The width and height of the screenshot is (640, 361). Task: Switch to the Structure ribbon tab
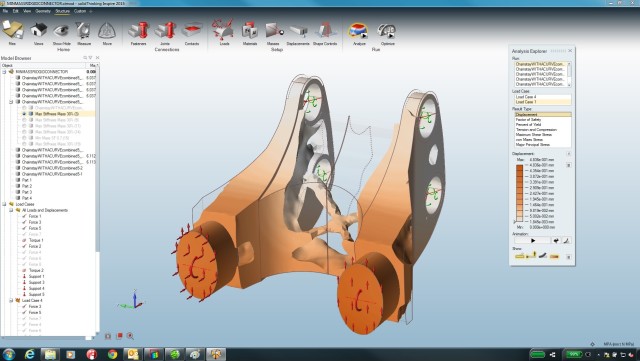coord(62,11)
